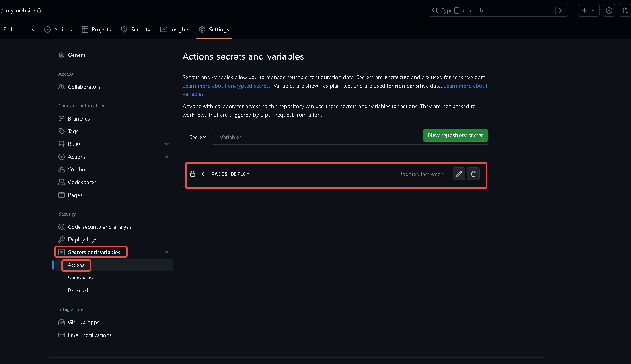This screenshot has width=631, height=364.
Task: Collapse the Secrets and variables section
Action: (x=167, y=252)
